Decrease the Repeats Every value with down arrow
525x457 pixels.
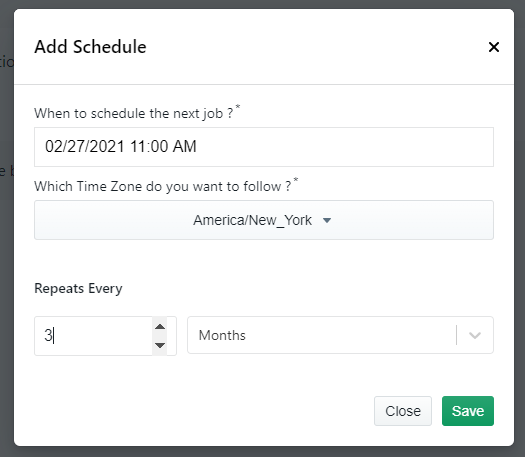[x=160, y=345]
